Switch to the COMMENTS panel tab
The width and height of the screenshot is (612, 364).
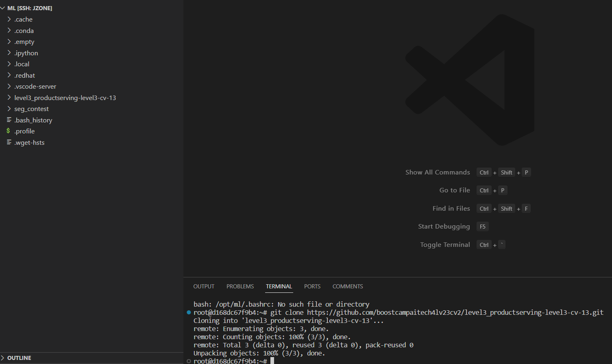[348, 286]
